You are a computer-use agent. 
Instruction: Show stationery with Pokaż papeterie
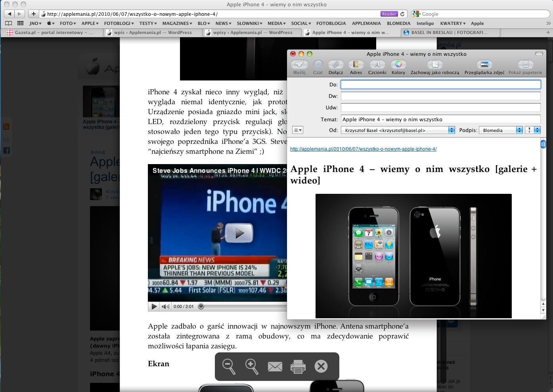pyautogui.click(x=525, y=67)
